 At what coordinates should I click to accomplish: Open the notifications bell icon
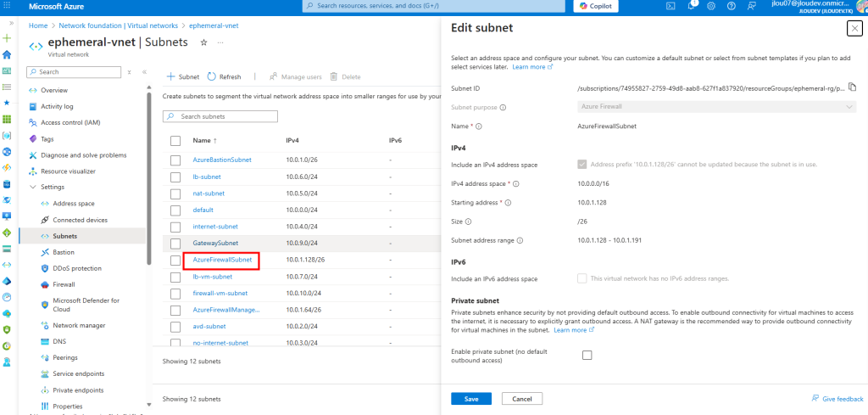tap(692, 6)
